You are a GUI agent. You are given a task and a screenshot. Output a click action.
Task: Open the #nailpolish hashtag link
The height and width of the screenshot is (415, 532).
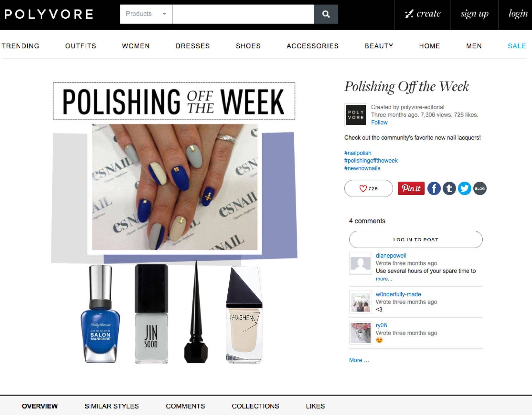coord(358,153)
